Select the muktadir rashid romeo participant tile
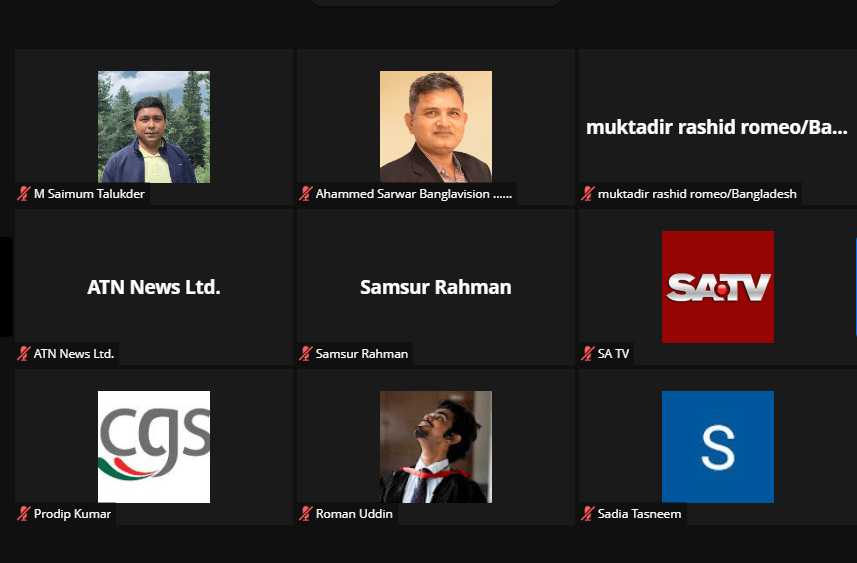 [x=718, y=127]
